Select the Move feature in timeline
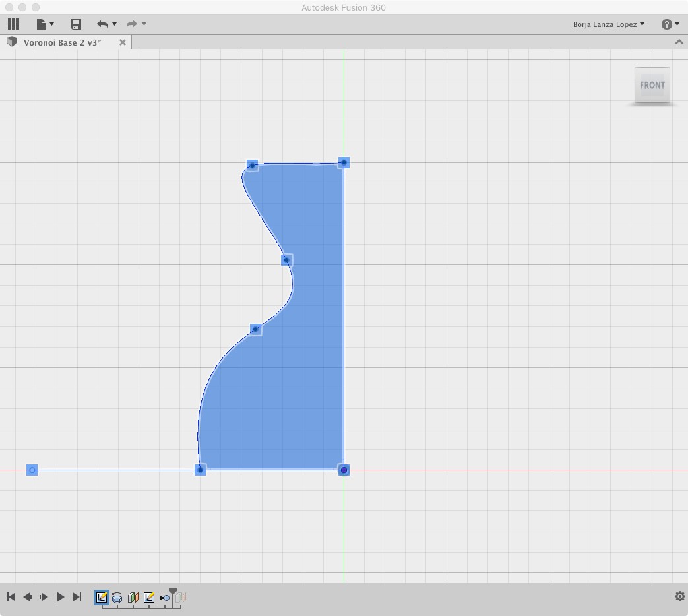The height and width of the screenshot is (616, 688). pos(164,598)
